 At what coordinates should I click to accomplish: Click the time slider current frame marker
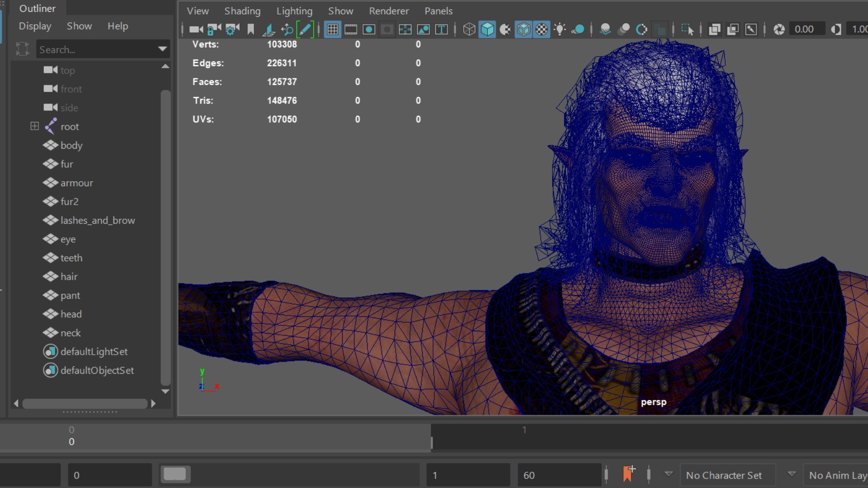pyautogui.click(x=432, y=443)
